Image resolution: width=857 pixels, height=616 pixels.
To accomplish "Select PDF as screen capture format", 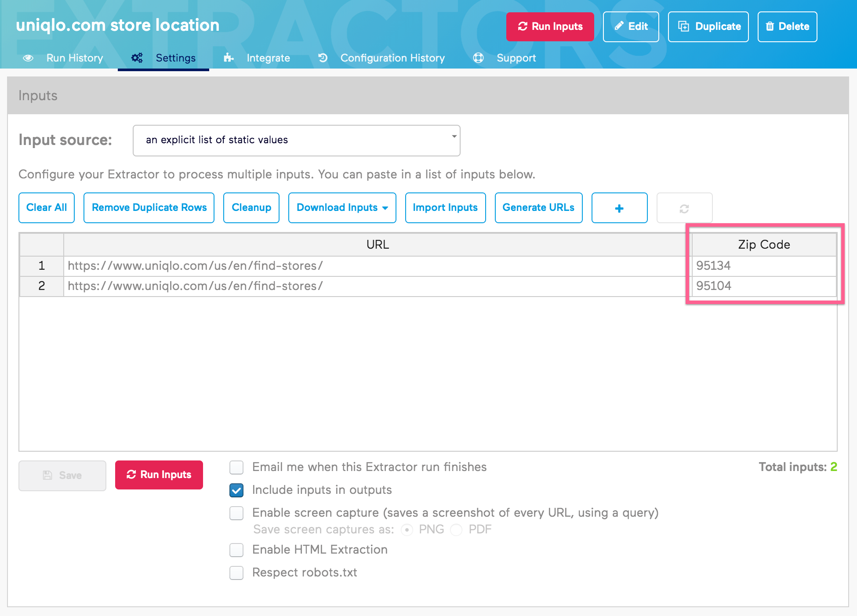I will coord(456,530).
